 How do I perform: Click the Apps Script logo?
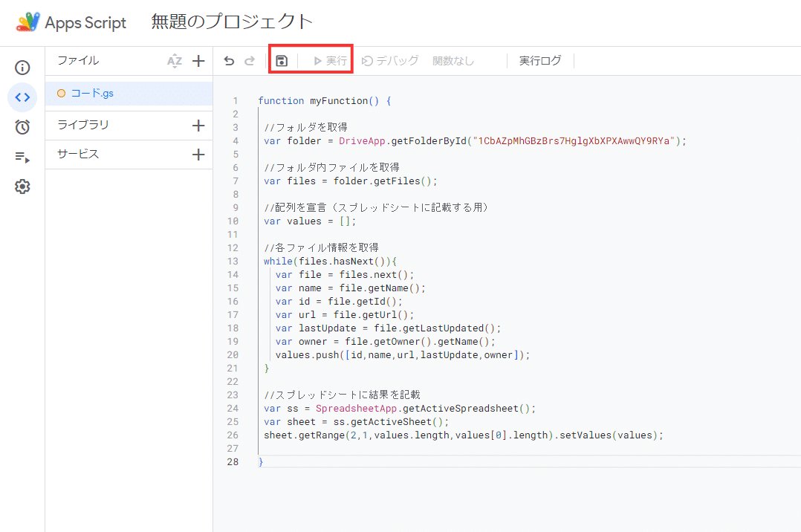(x=27, y=22)
